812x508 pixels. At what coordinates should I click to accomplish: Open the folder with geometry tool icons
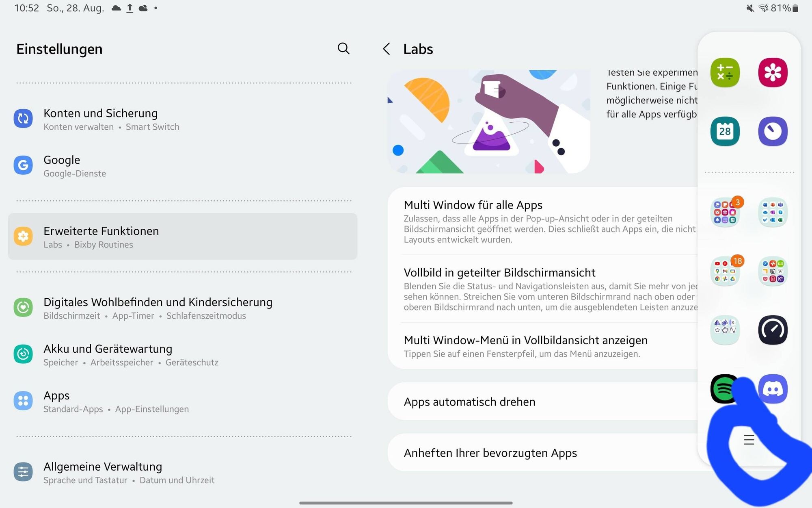(725, 330)
